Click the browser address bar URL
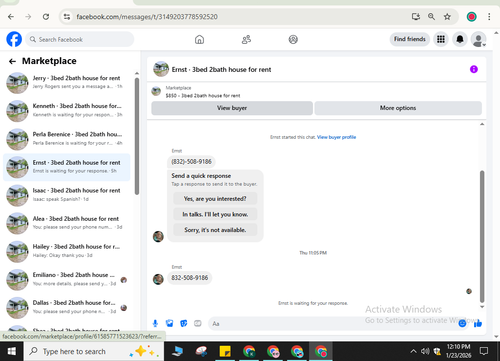Screen dimensions: 500x361 point(147,17)
